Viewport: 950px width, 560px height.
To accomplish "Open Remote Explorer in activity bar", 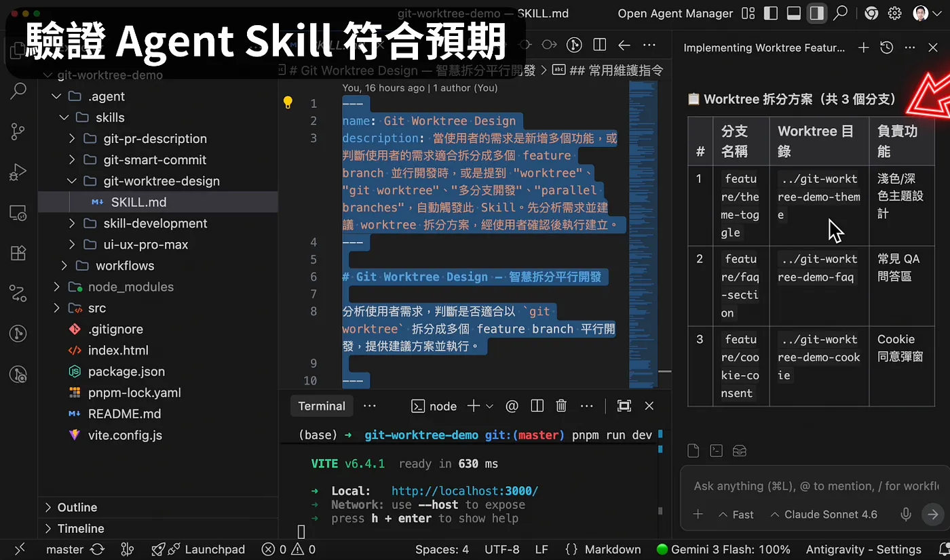I will tap(18, 213).
